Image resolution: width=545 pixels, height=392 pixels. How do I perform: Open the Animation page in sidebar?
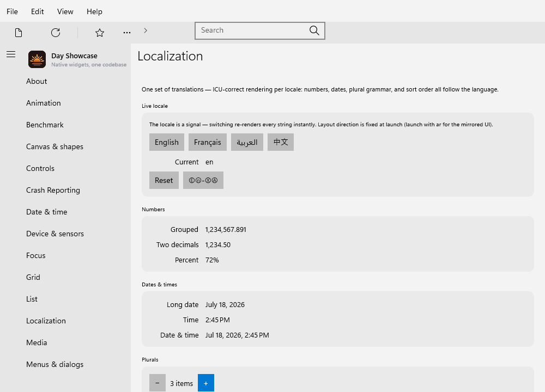(x=44, y=103)
